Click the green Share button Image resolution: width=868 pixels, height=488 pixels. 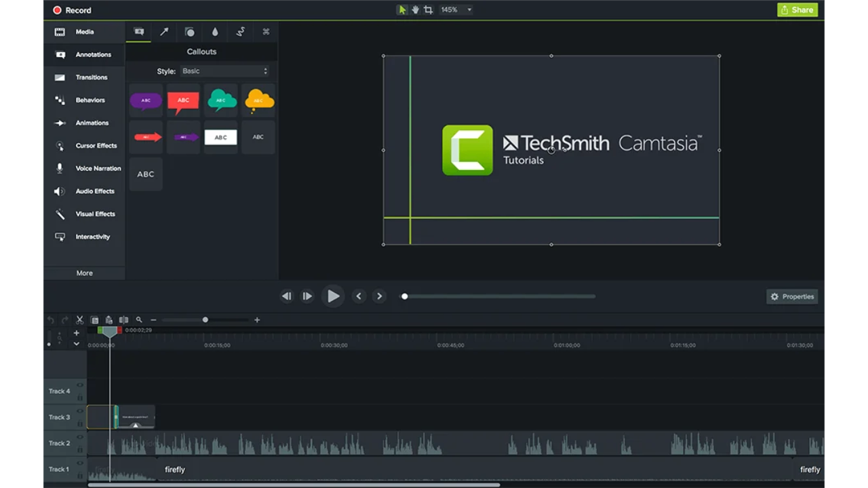coord(797,9)
